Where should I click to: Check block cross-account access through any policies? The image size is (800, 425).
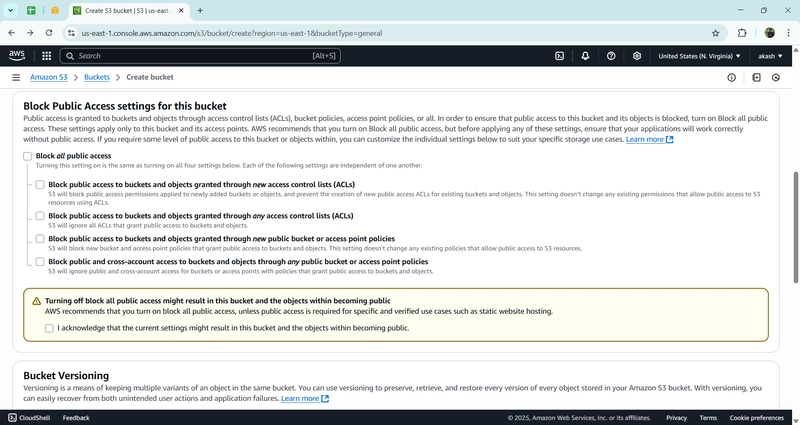click(40, 262)
